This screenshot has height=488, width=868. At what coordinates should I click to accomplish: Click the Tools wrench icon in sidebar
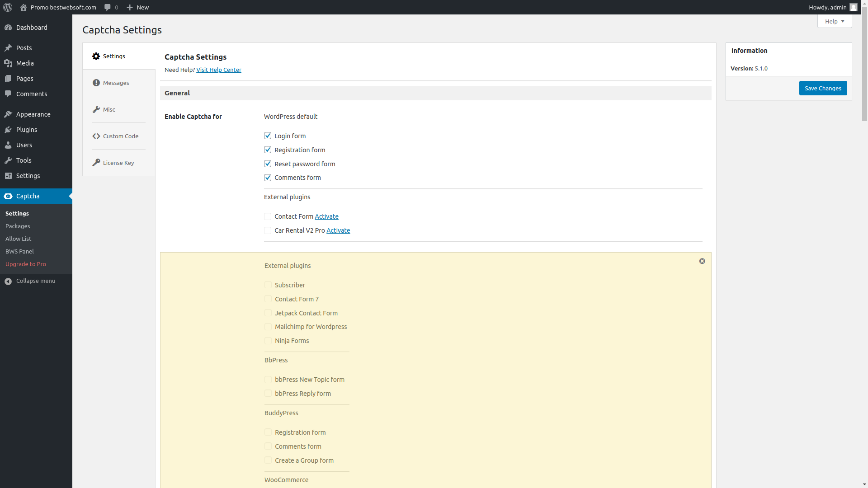tap(8, 160)
